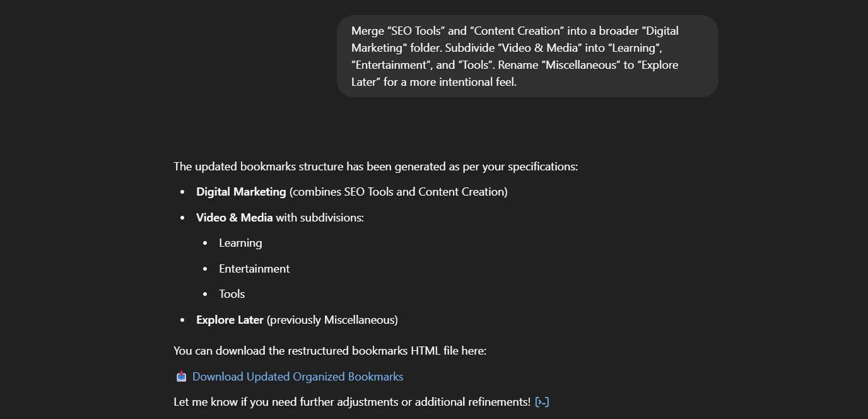The image size is (868, 419).
Task: Select the bold Explore Later label
Action: [x=230, y=319]
